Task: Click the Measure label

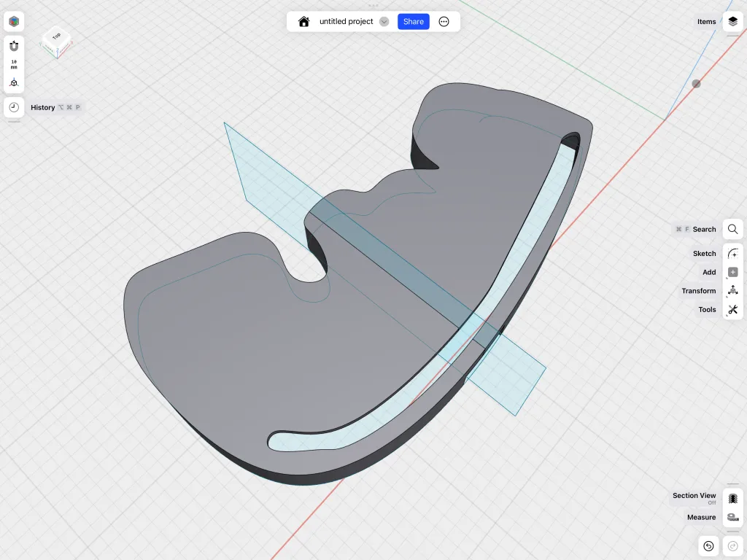Action: [x=701, y=518]
